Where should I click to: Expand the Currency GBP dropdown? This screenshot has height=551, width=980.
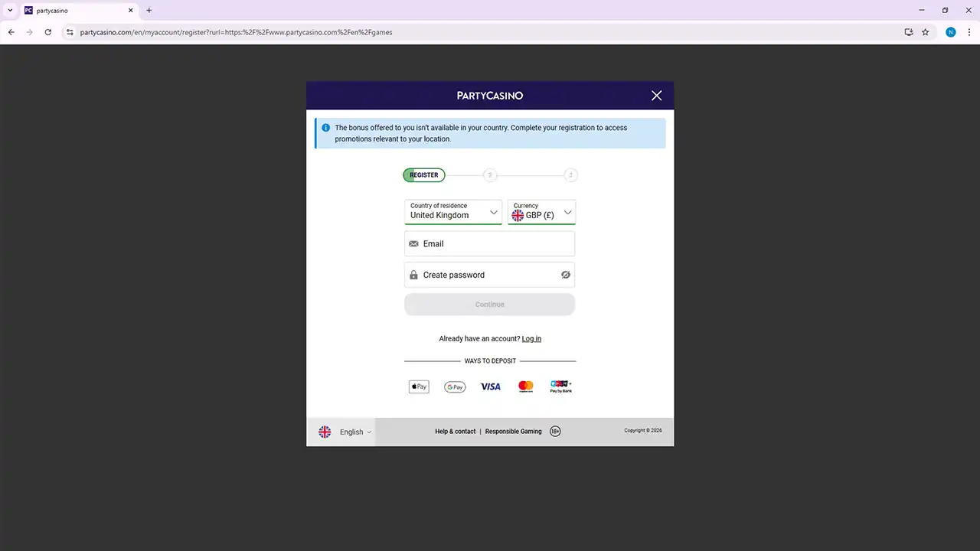coord(541,212)
